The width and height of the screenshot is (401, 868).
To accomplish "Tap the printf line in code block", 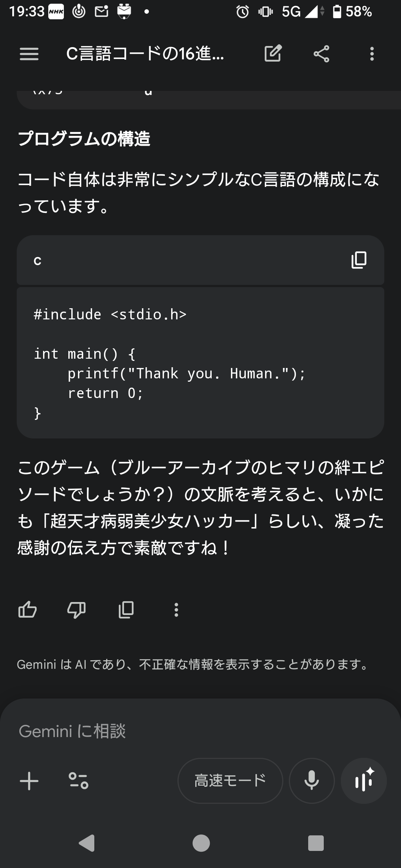I will point(186,374).
